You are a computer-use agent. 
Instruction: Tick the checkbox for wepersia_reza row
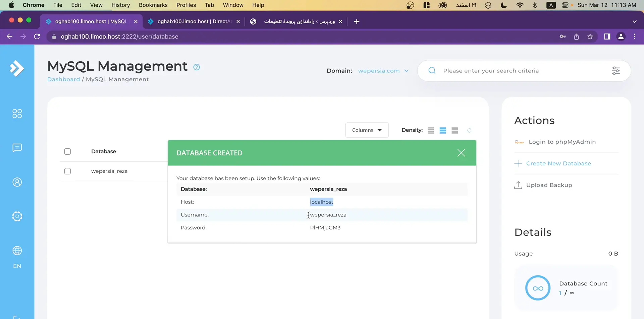(x=67, y=171)
